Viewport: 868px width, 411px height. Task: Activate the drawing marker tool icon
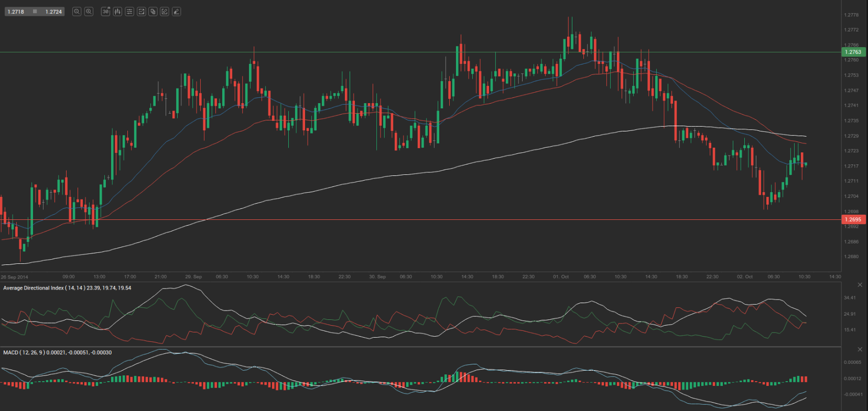coord(177,12)
